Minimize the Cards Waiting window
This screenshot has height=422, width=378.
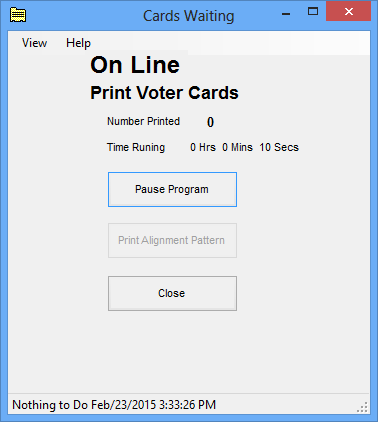click(286, 14)
